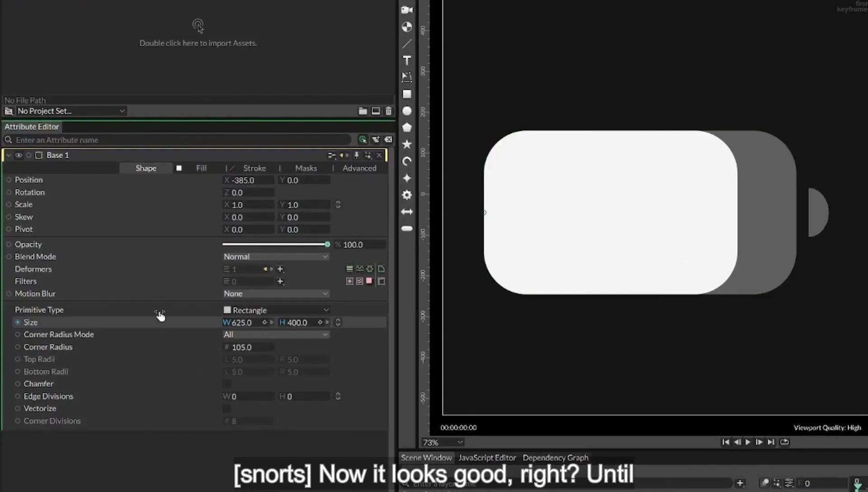Toggle the Scale proportion lock
The image size is (868, 492).
tap(338, 205)
